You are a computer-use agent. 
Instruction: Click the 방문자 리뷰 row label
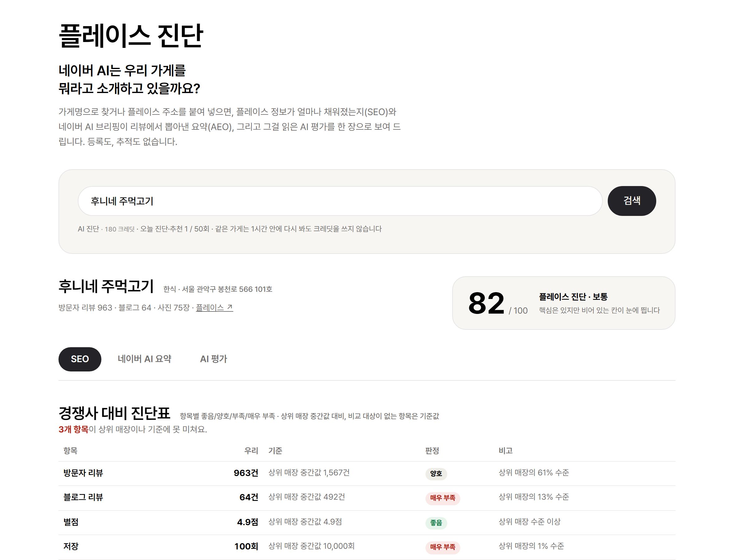83,473
